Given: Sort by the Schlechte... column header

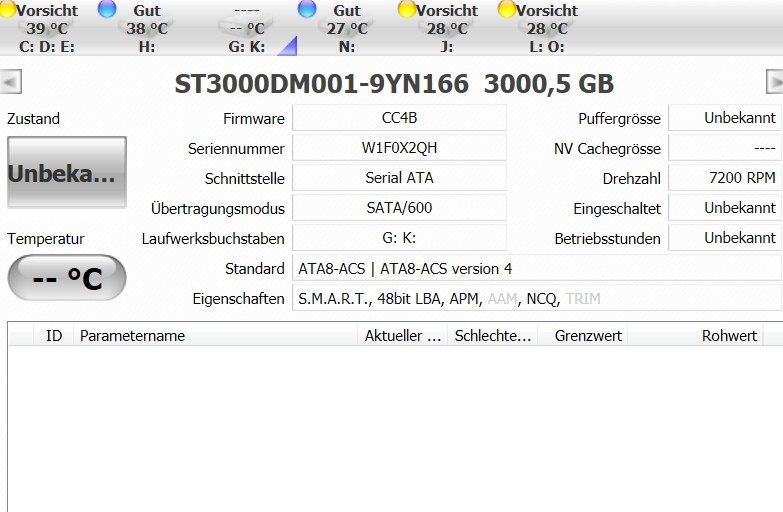Looking at the screenshot, I should (492, 336).
